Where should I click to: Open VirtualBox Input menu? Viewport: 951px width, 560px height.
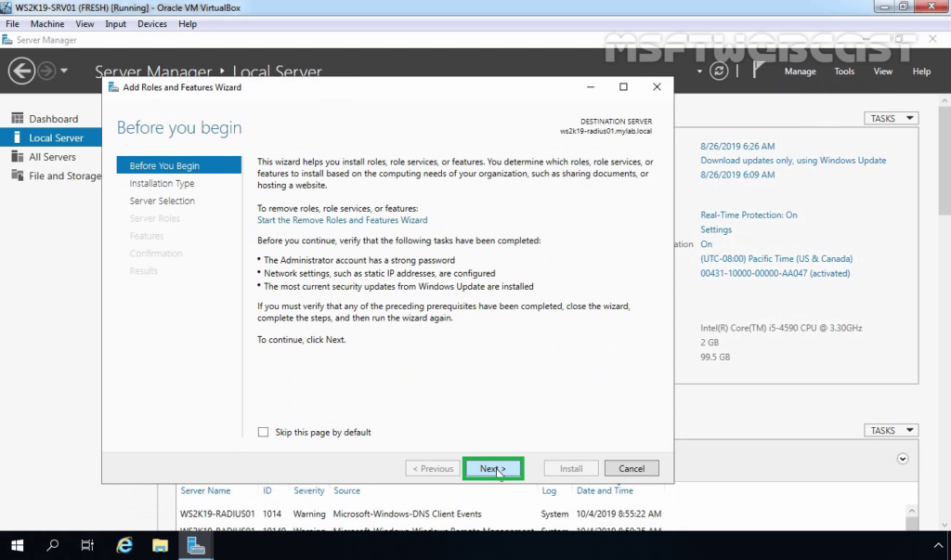(115, 23)
